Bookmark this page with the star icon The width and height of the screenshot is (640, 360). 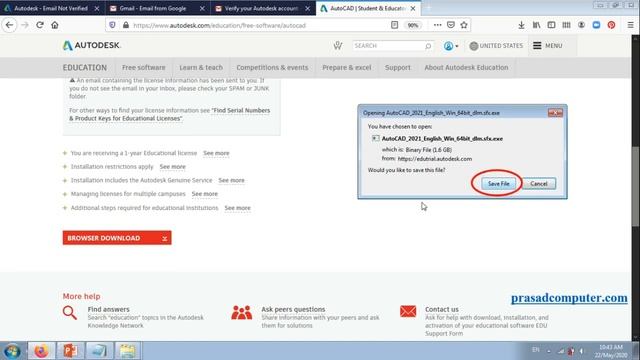click(464, 25)
